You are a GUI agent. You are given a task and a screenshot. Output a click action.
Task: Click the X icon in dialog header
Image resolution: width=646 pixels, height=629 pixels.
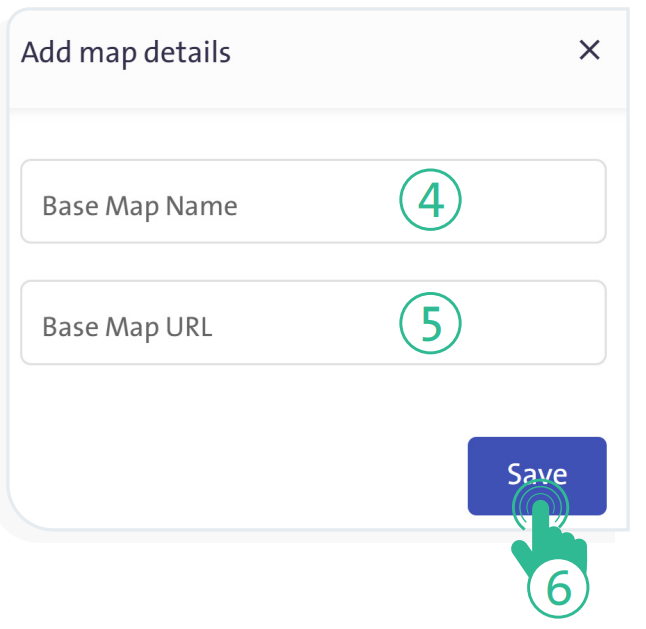(590, 51)
